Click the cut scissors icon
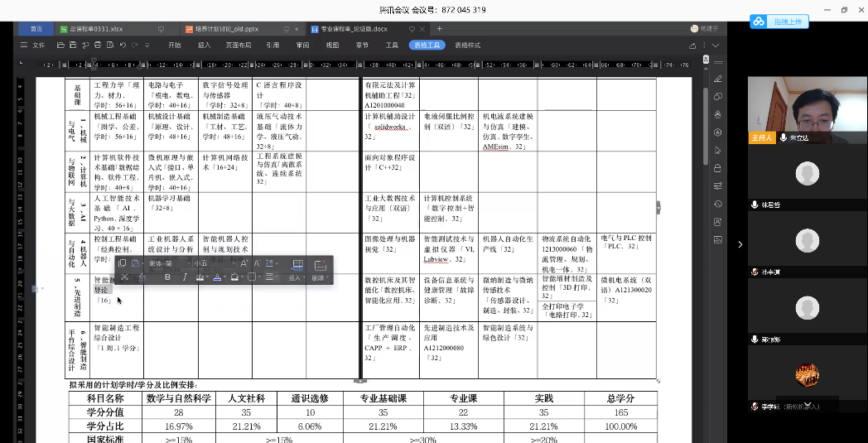This screenshot has height=443, width=868. 123,277
